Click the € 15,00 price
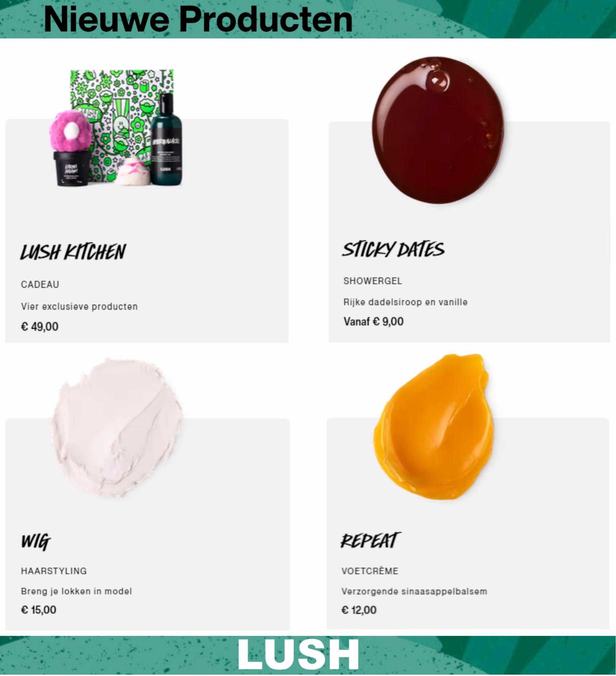 38,610
